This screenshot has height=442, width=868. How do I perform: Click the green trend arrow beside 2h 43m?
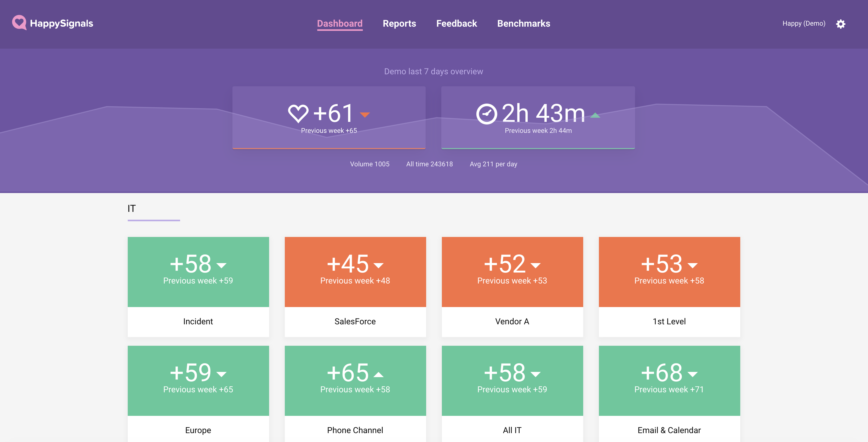596,115
